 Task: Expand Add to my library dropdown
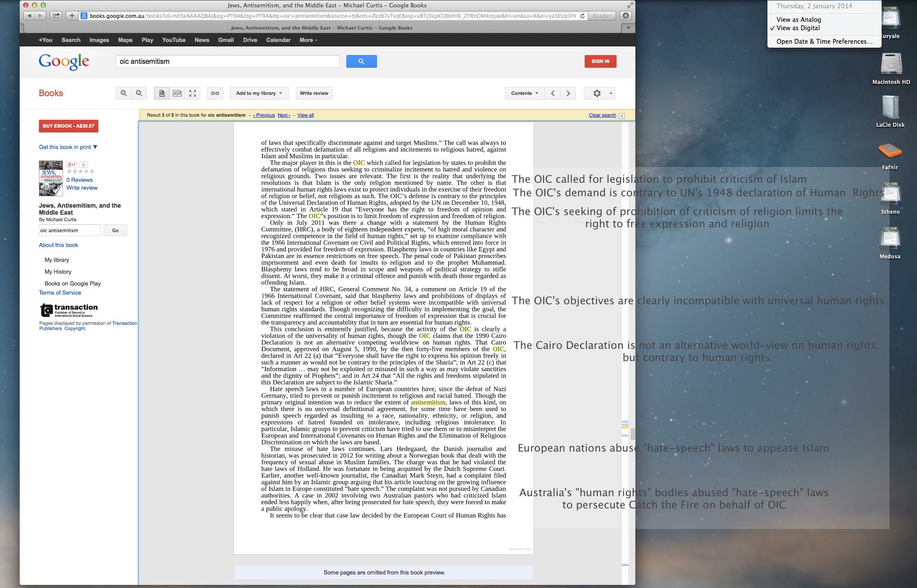[x=259, y=93]
